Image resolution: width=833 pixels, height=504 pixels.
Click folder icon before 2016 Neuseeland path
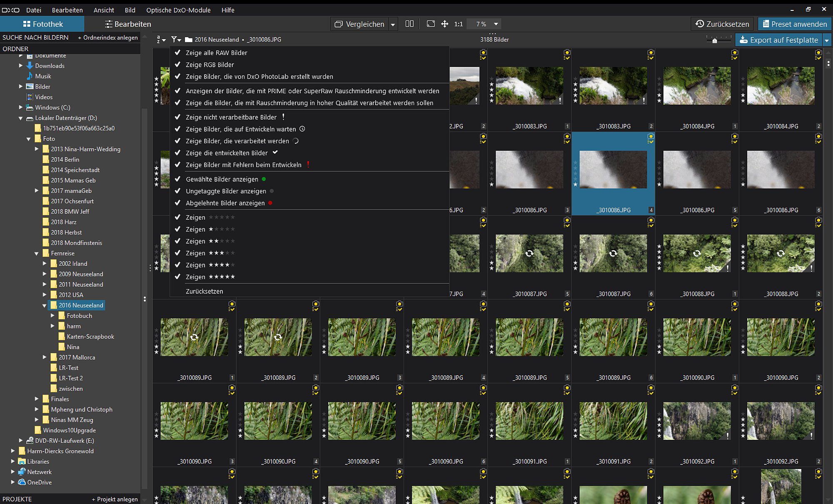[189, 40]
